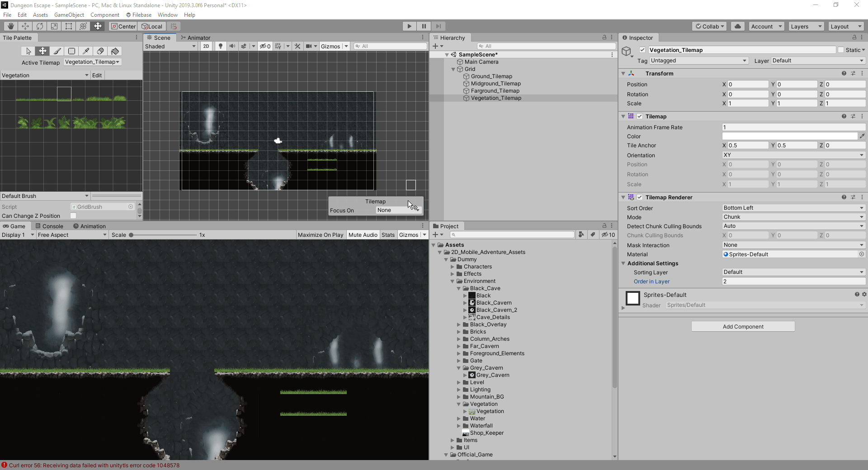
Task: Select the Transform tool in main toolbar
Action: (x=83, y=26)
